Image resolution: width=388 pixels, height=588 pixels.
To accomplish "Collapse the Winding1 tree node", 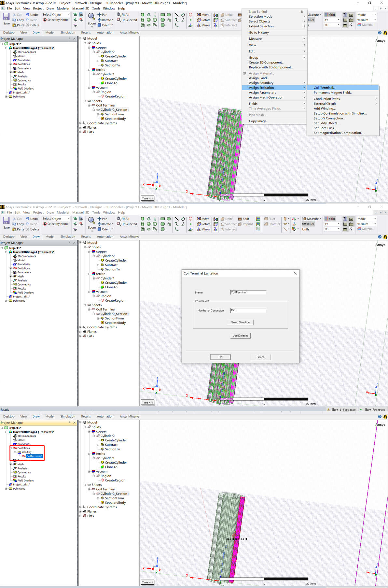I will [x=15, y=452].
